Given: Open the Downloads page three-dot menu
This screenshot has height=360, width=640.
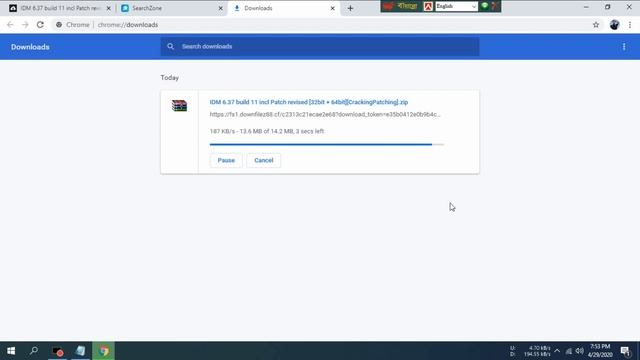Looking at the screenshot, I should tap(624, 47).
